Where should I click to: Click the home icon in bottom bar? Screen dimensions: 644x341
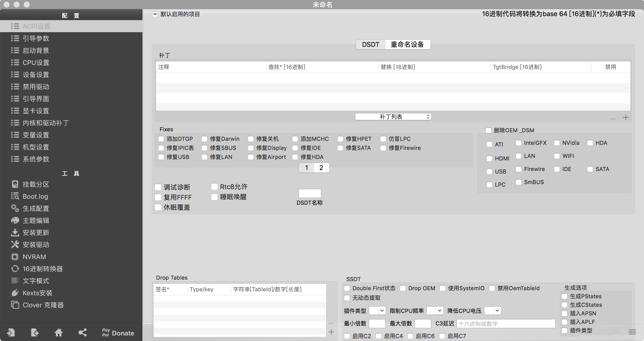[x=58, y=333]
